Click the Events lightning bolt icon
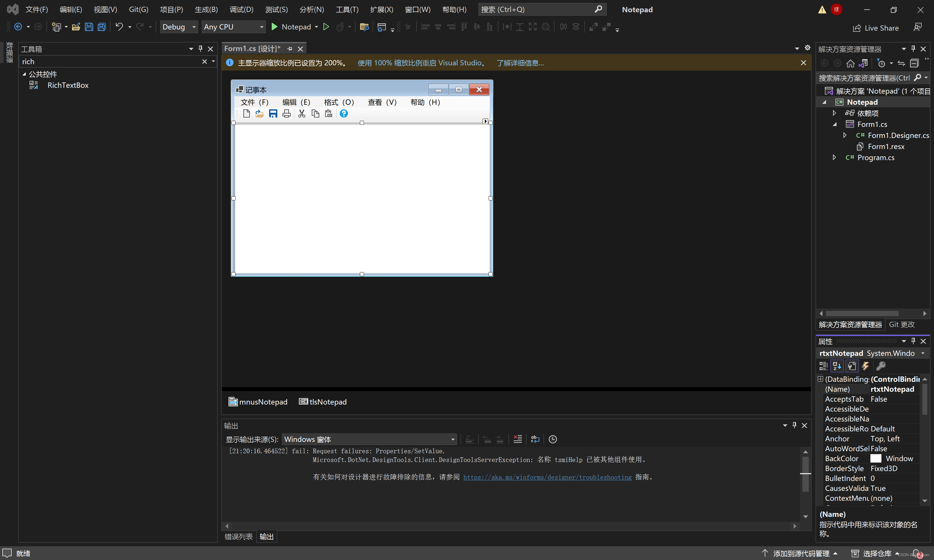 pyautogui.click(x=865, y=366)
